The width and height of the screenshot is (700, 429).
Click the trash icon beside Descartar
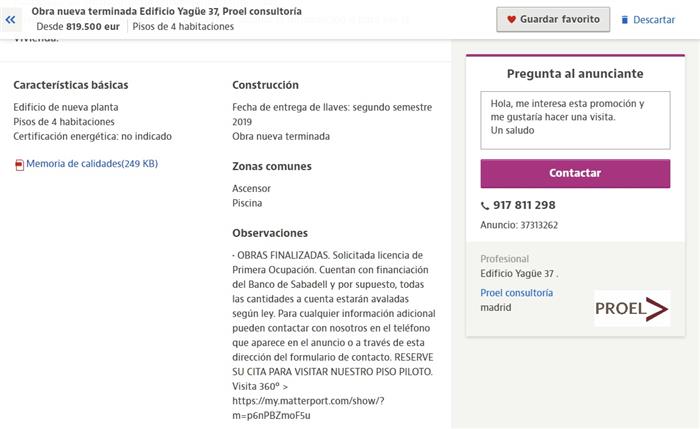[625, 20]
